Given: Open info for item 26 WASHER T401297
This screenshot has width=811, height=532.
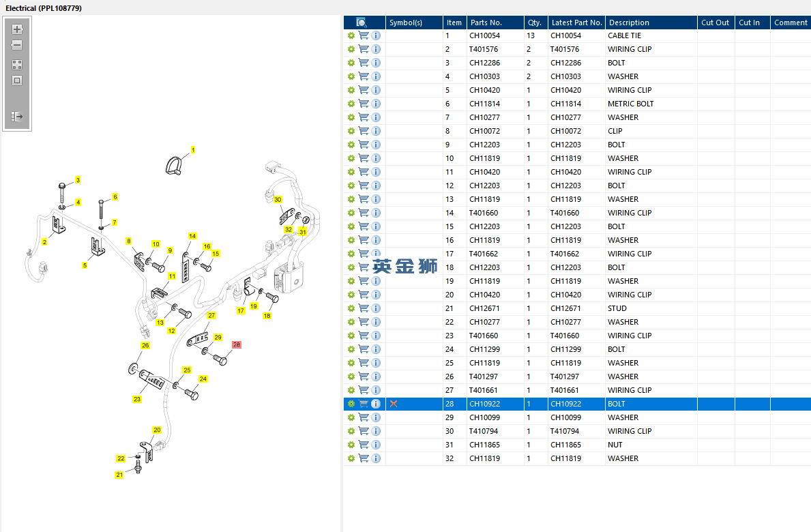Looking at the screenshot, I should (x=376, y=376).
